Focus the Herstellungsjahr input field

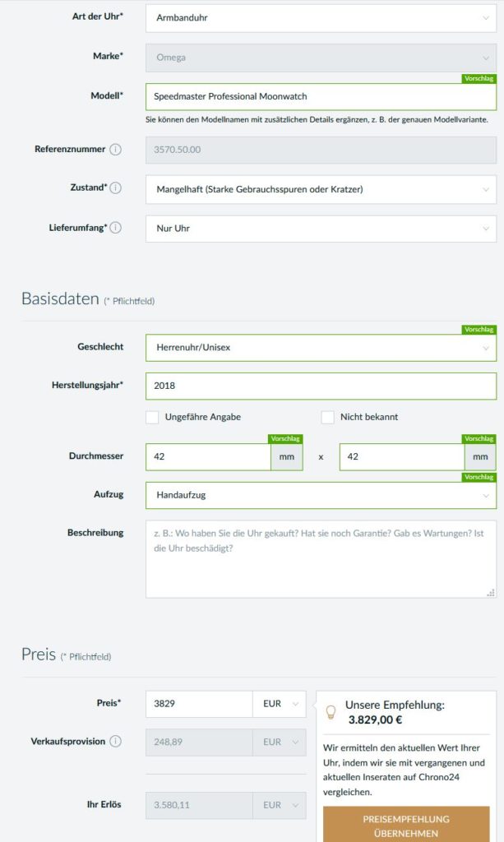tap(321, 386)
